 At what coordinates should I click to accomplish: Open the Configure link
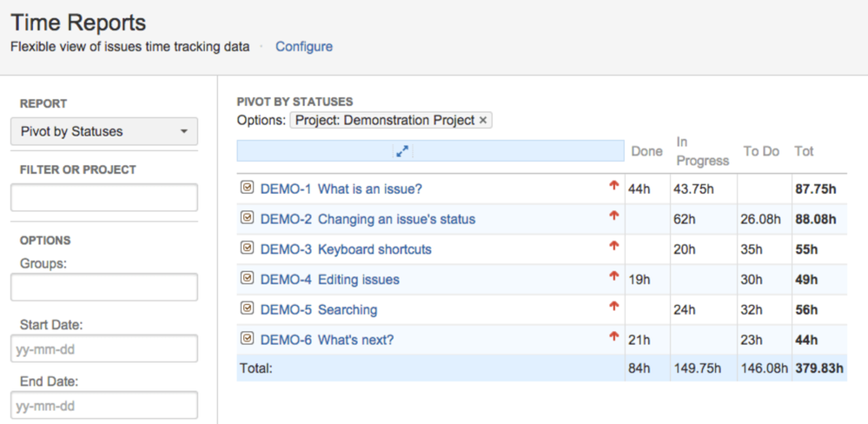[x=304, y=47]
